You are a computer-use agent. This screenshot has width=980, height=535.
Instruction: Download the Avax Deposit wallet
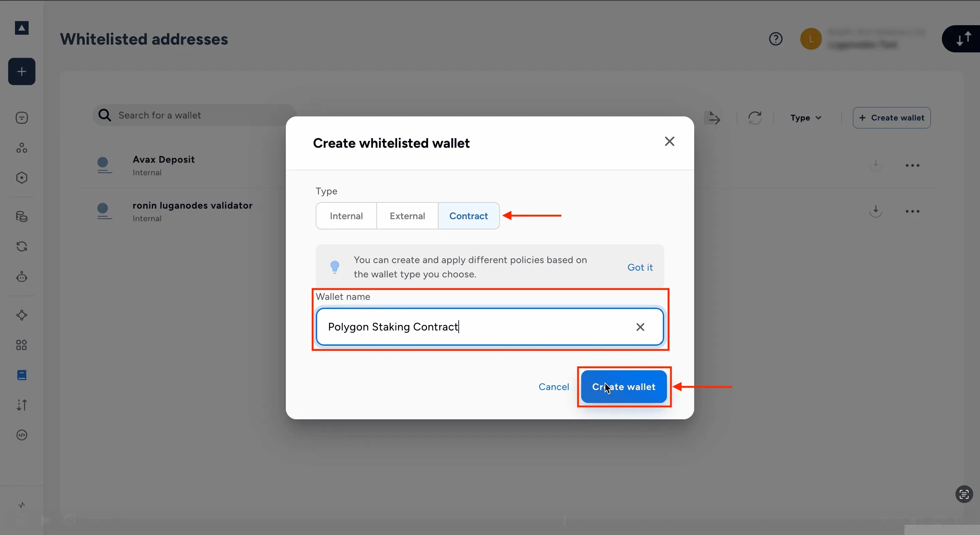click(x=876, y=165)
